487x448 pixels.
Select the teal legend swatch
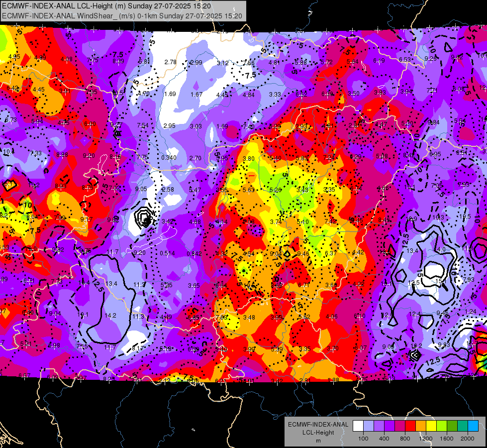[463, 426]
